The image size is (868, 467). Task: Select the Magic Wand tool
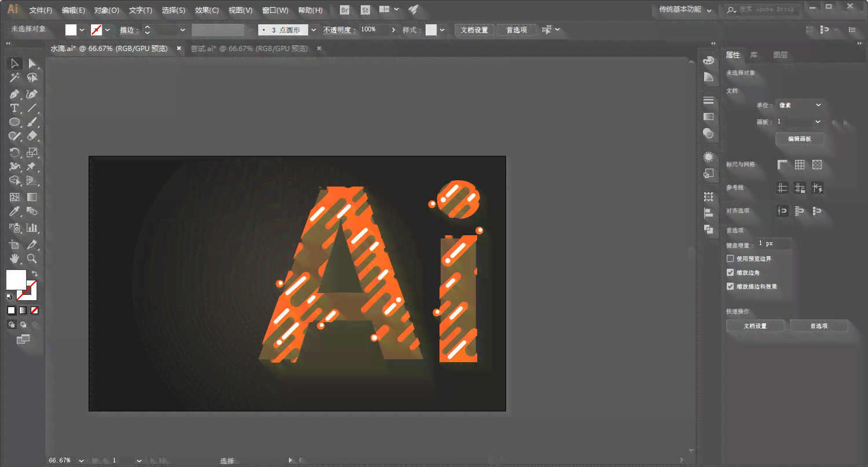[14, 78]
